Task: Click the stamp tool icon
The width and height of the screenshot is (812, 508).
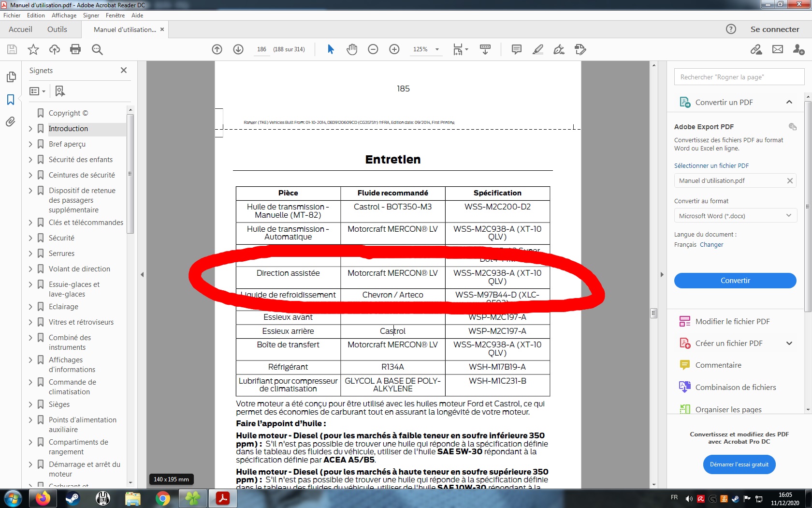Action: pos(580,49)
